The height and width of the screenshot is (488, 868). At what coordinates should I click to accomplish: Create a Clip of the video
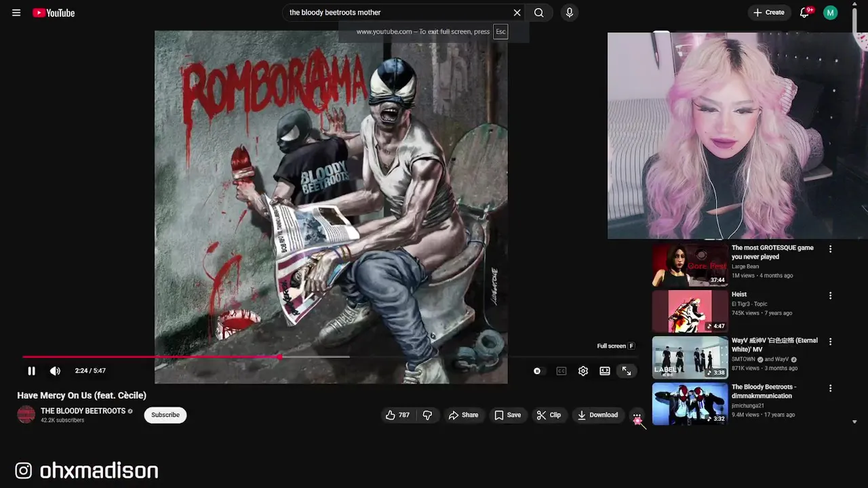(x=549, y=415)
